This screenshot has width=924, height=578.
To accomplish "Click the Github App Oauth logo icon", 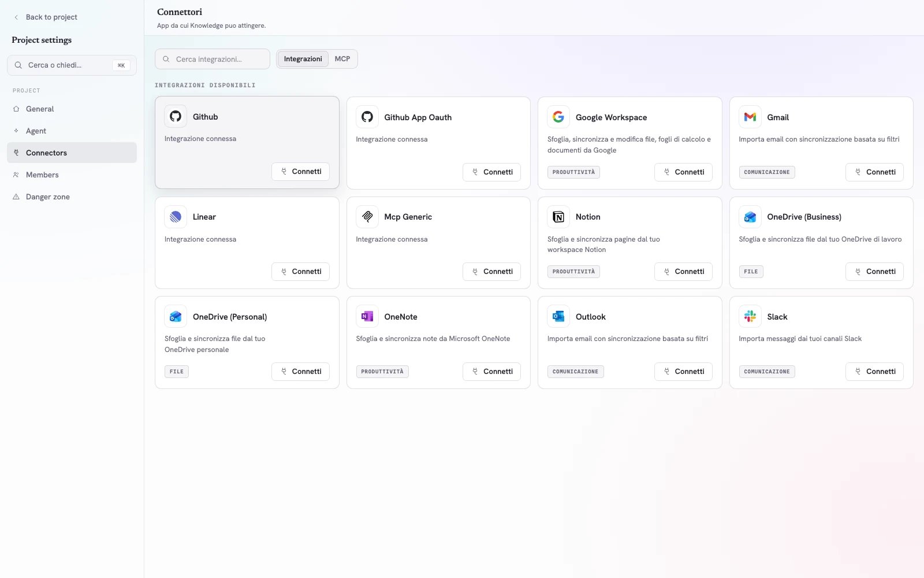I will point(367,117).
